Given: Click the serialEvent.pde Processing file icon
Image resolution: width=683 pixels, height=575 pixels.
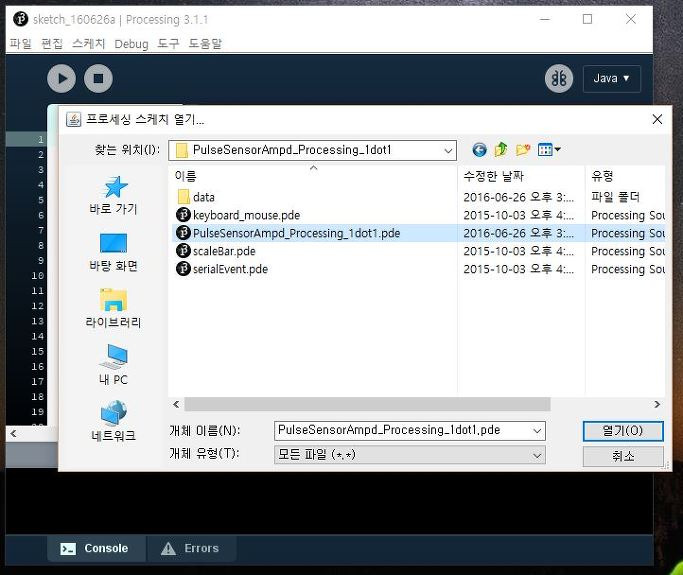Looking at the screenshot, I should pos(183,269).
